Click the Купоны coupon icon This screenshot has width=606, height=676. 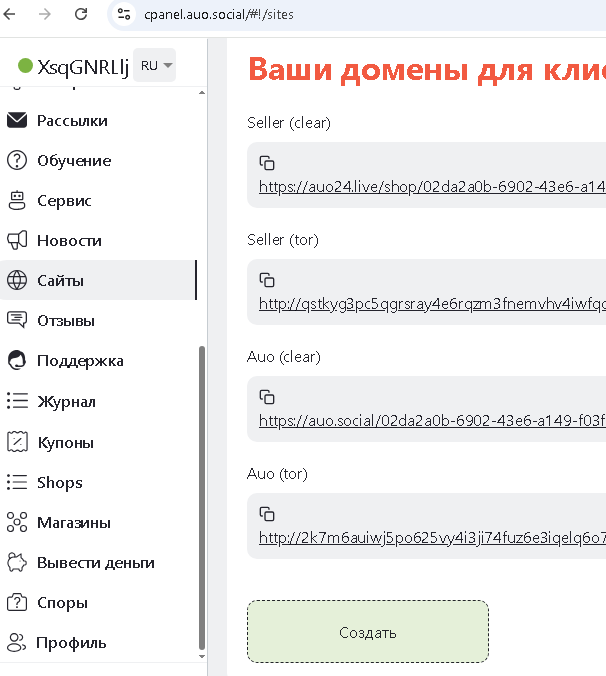16,442
